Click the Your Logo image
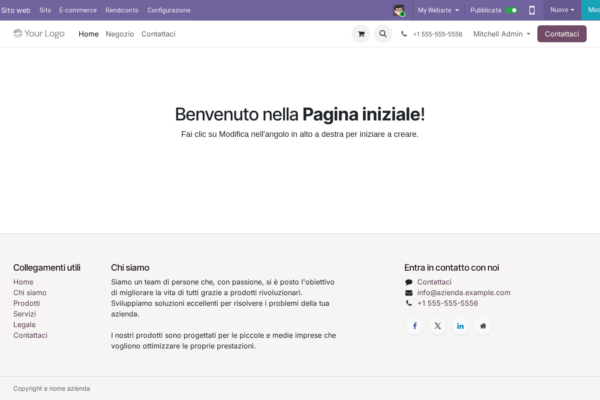 [39, 34]
